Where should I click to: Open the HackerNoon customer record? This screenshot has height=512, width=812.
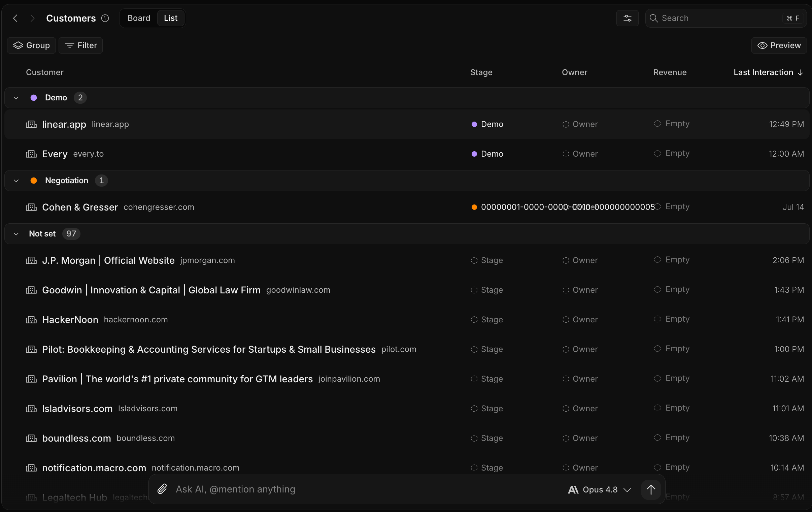[x=70, y=320]
